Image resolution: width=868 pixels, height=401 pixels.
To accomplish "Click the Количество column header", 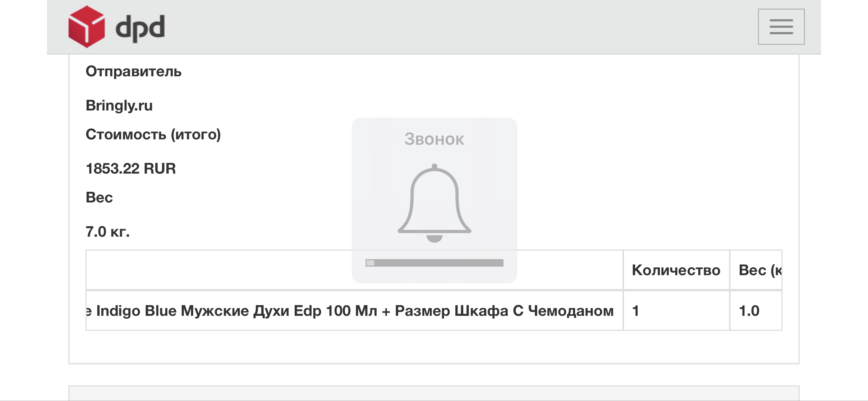I will tap(676, 270).
